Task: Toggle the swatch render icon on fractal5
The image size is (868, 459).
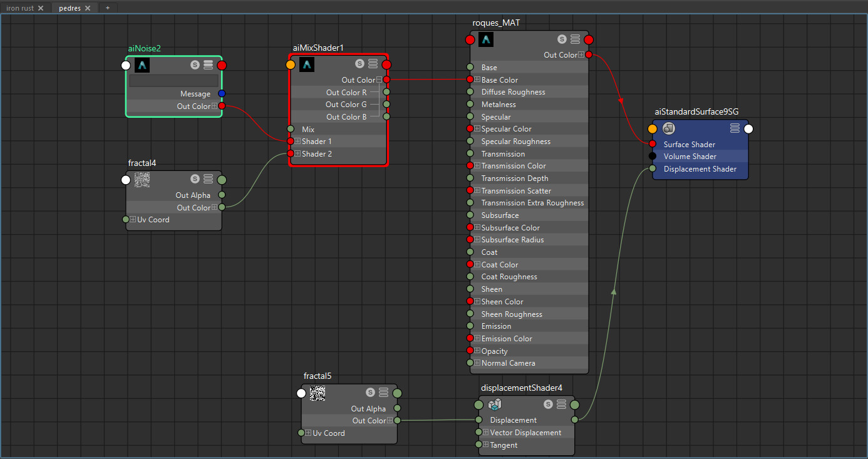Action: [369, 392]
